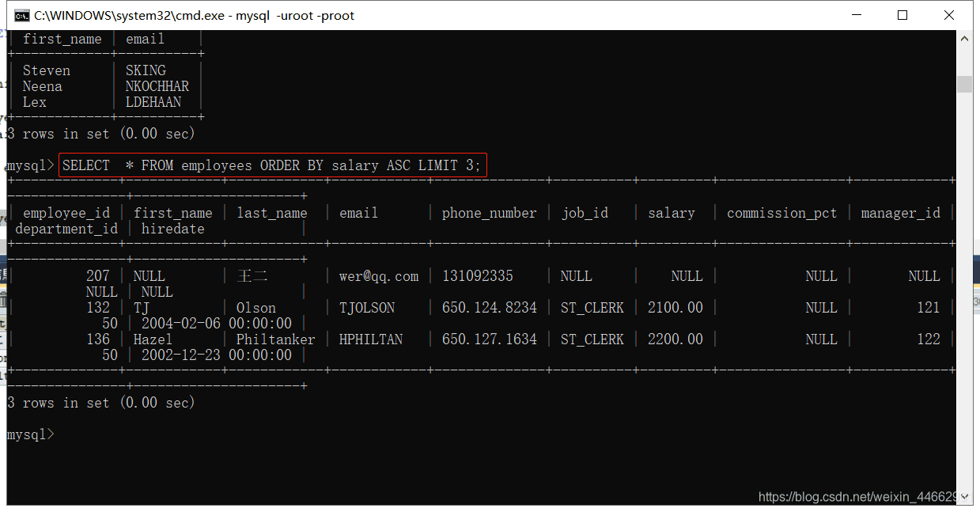Minimize the command prompt window
The width and height of the screenshot is (980, 512).
(x=856, y=15)
